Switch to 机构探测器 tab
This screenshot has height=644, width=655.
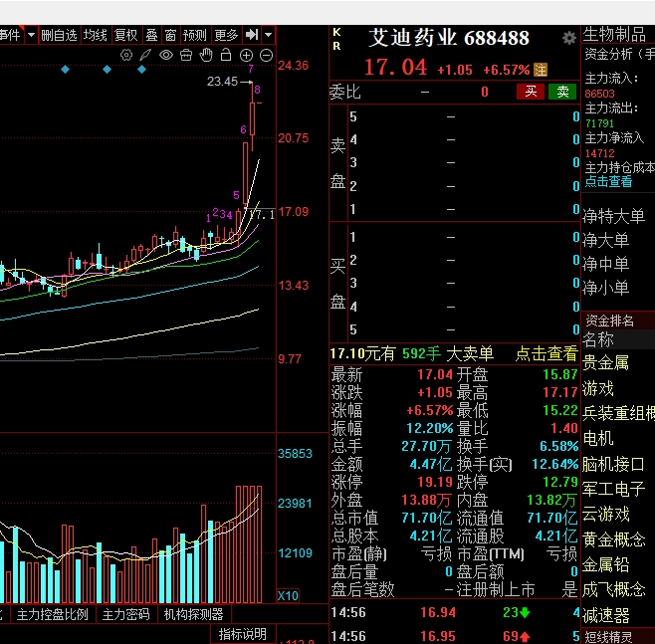pyautogui.click(x=193, y=614)
